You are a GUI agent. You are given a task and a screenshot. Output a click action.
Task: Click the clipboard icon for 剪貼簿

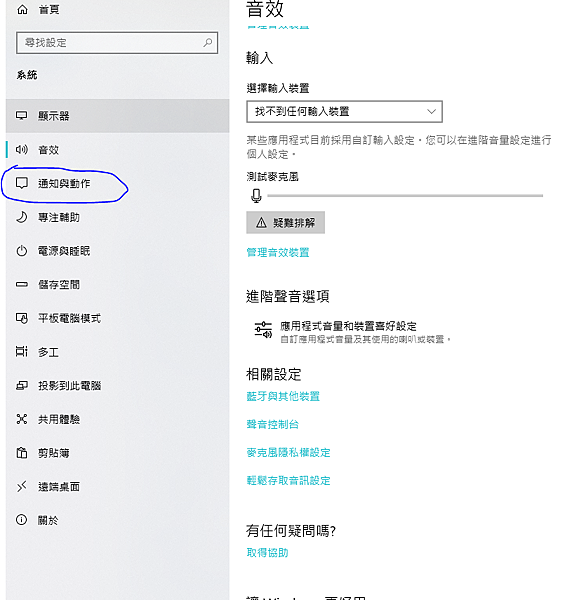[21, 453]
